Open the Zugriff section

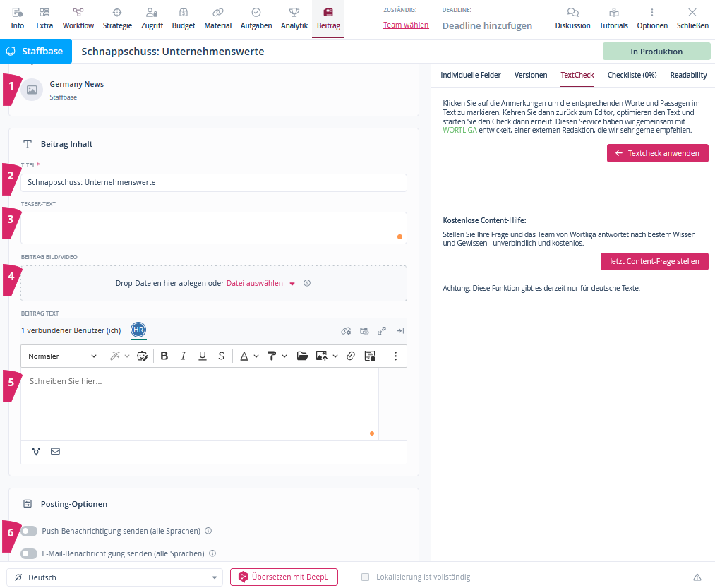(x=152, y=18)
